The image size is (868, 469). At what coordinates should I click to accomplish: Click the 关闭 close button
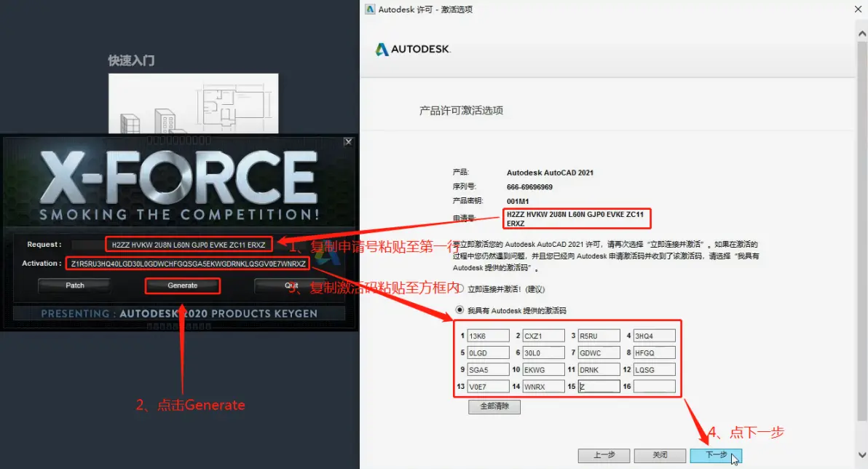pyautogui.click(x=660, y=455)
